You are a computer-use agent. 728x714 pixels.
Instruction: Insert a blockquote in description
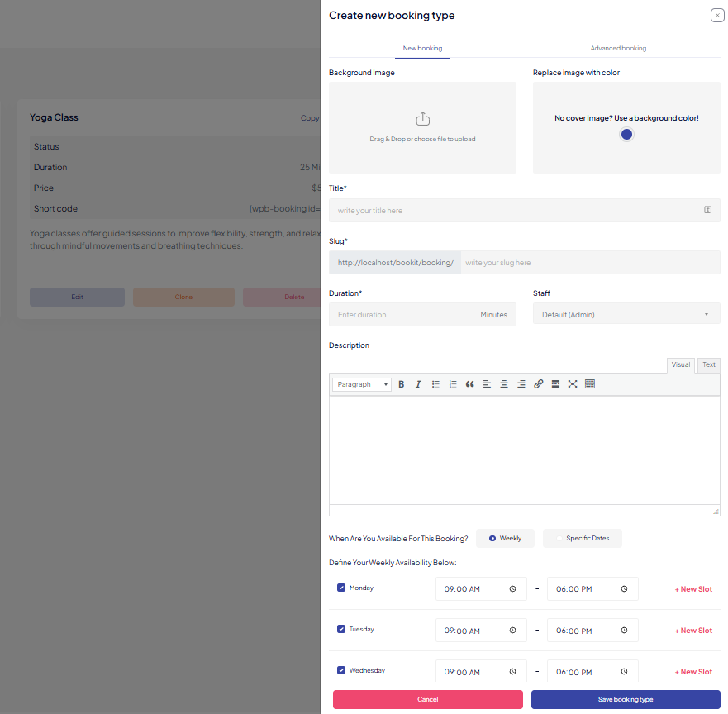(x=470, y=384)
